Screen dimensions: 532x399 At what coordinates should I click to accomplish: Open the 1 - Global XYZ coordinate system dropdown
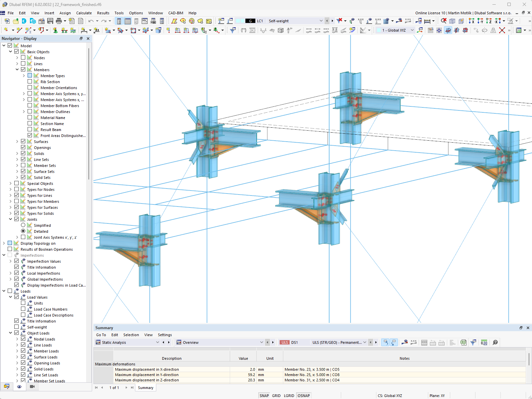click(412, 30)
